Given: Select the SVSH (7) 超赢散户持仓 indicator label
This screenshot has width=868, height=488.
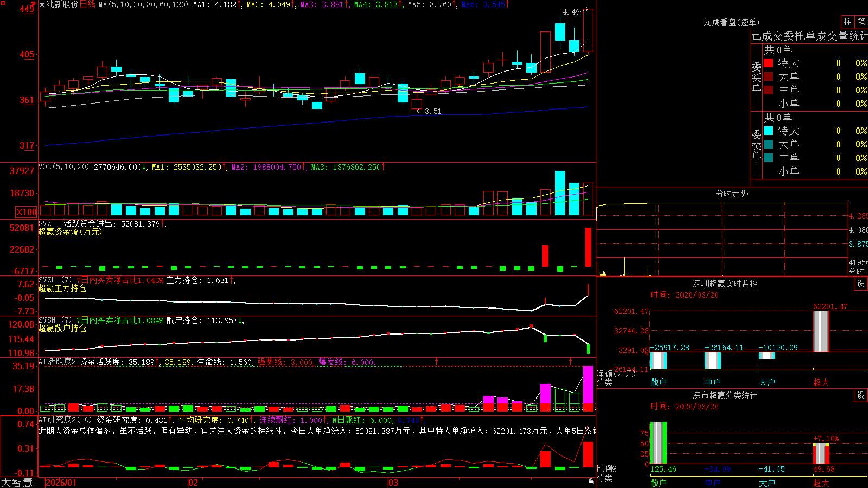Looking at the screenshot, I should (x=55, y=320).
